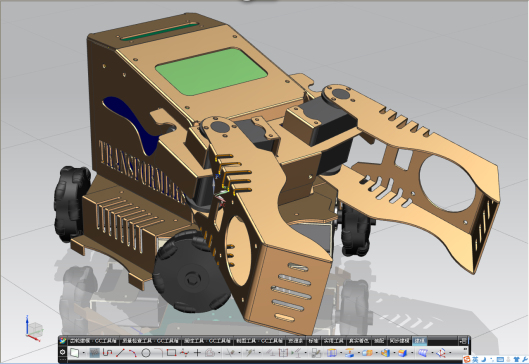The image size is (529, 364).
Task: Open the IME soft keyboard icon
Action: point(500,359)
